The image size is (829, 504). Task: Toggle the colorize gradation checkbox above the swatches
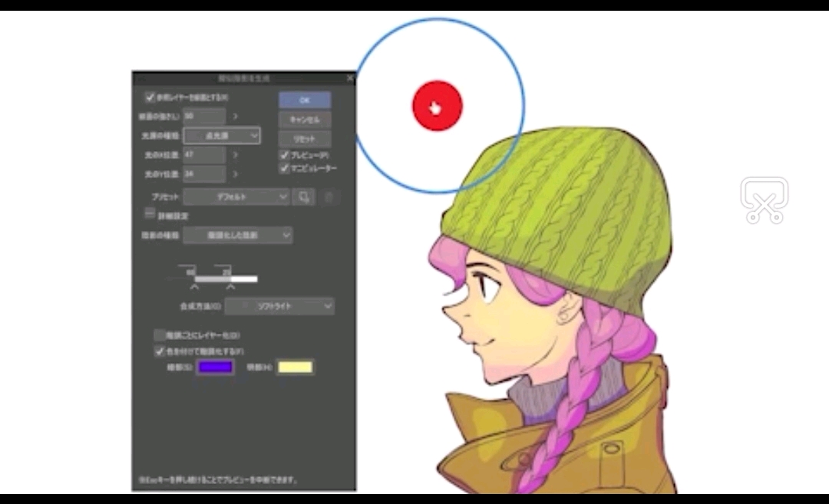(x=159, y=351)
